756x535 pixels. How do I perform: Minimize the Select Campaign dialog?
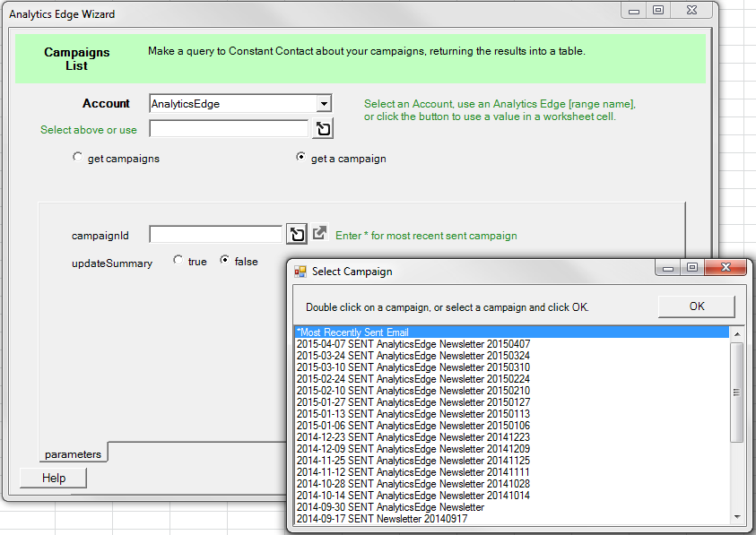point(668,267)
